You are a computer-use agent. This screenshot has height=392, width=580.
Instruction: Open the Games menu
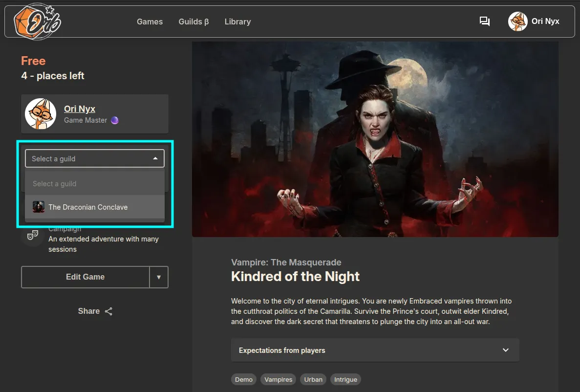click(x=150, y=22)
